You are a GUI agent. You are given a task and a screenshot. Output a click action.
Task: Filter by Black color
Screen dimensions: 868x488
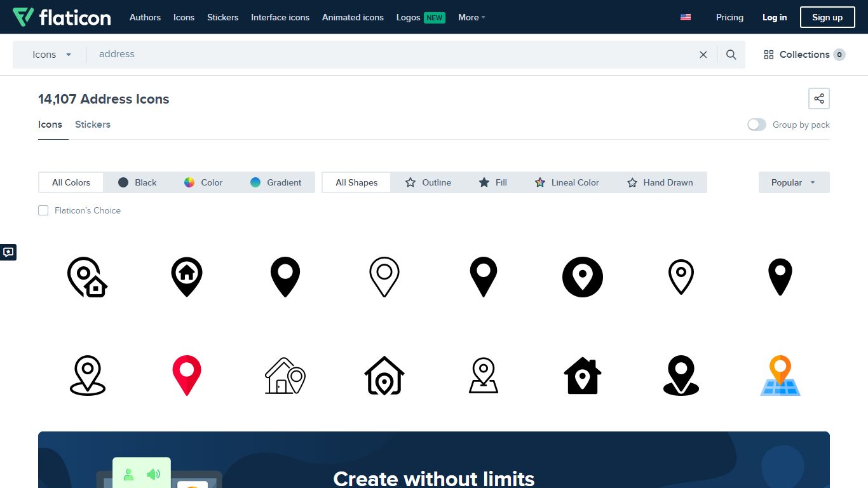pos(137,182)
